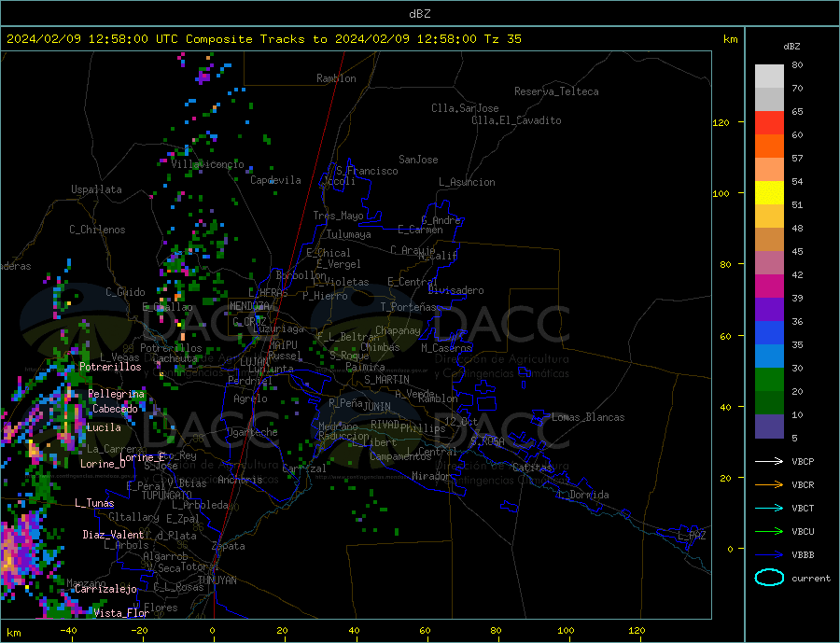The height and width of the screenshot is (643, 840).
Task: Pick the dark orange 57-60 dBZ swatch
Action: (769, 147)
